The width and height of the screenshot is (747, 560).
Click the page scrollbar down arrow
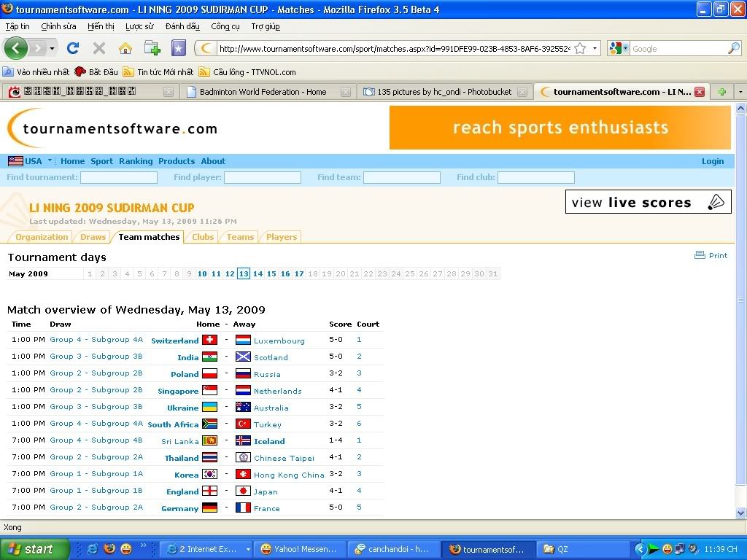[x=741, y=513]
